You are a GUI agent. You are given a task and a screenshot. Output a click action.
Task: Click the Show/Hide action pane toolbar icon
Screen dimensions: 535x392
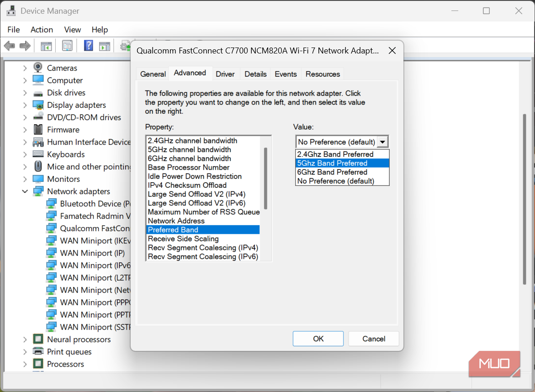click(x=105, y=46)
